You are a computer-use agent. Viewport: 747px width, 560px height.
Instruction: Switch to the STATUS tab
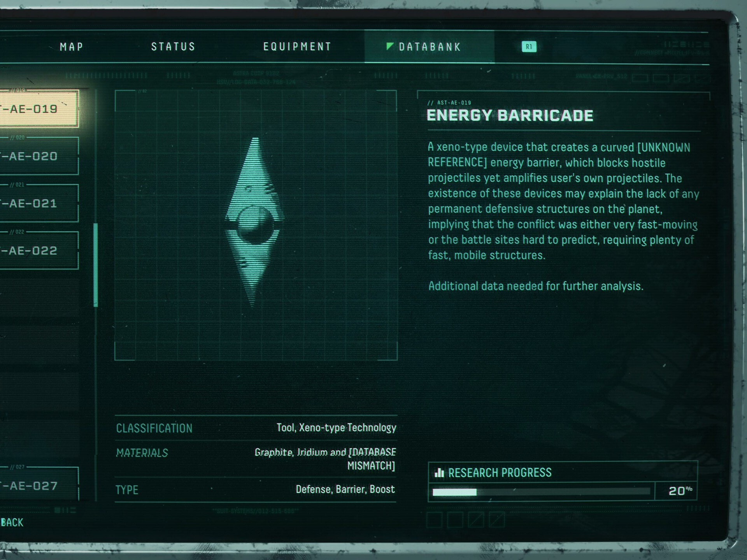(173, 47)
